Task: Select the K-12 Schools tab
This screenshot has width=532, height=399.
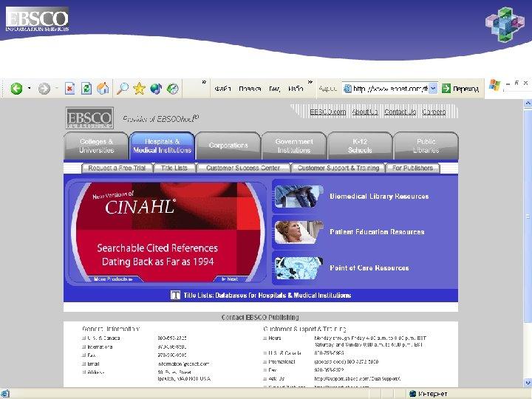Action: (360, 146)
